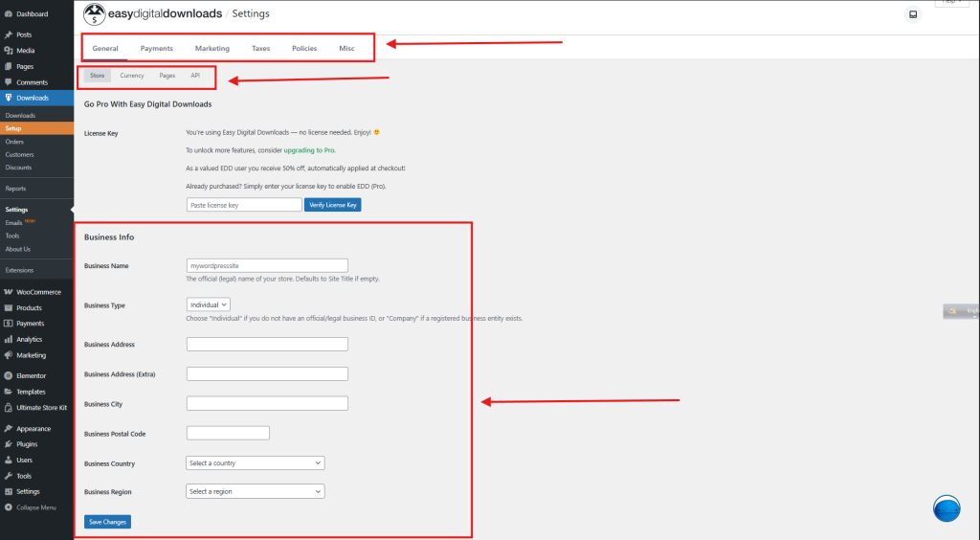Click the WooCommerce logo icon
980x540 pixels.
tap(8, 292)
